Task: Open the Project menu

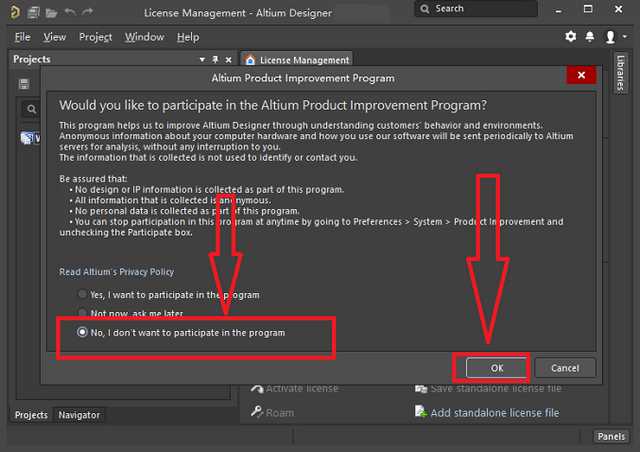Action: (95, 37)
